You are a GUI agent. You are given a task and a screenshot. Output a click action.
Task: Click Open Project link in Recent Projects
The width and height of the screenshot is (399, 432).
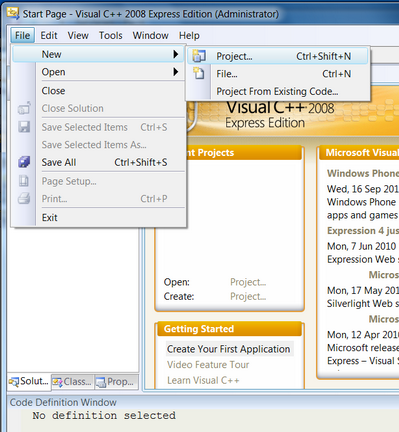(248, 282)
